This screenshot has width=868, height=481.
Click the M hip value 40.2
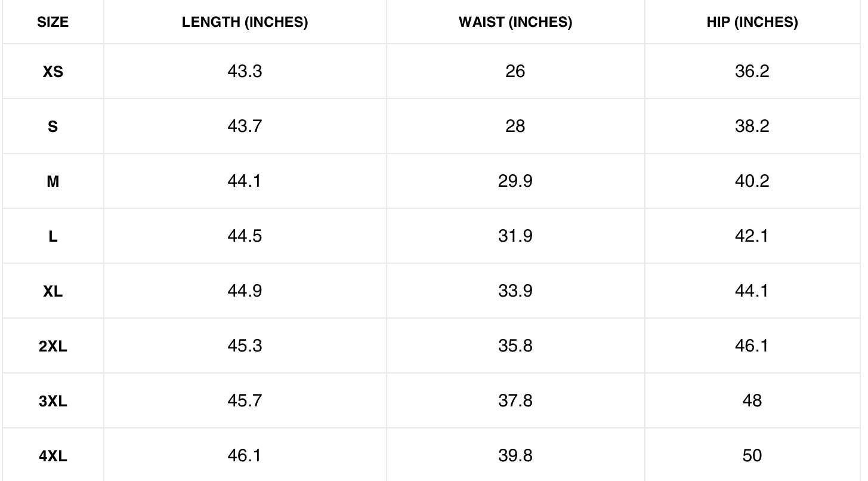click(752, 181)
